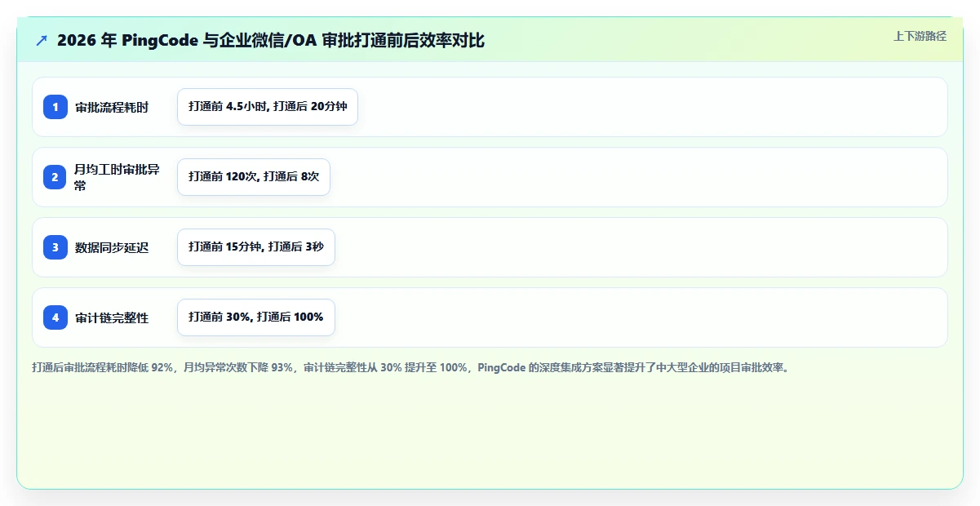Click the 数据同步延迟 row label
Viewport: 980px width, 506px height.
click(112, 247)
